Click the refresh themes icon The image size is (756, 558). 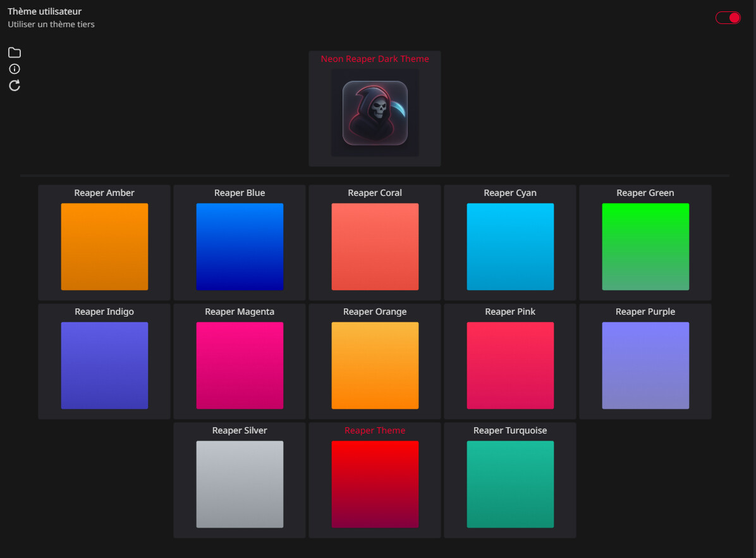(15, 85)
